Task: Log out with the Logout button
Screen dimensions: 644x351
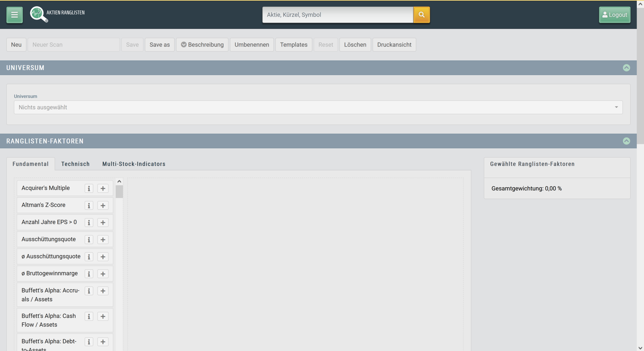Action: 615,15
